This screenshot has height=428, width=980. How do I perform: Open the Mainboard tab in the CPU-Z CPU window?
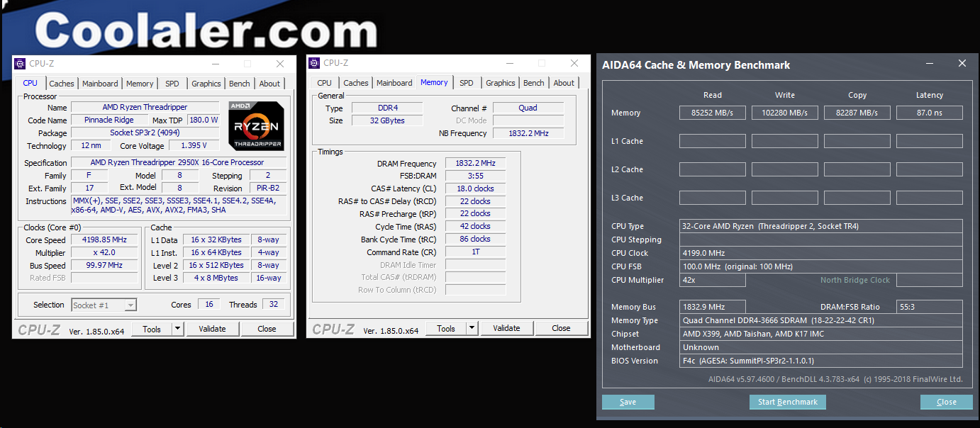click(100, 84)
